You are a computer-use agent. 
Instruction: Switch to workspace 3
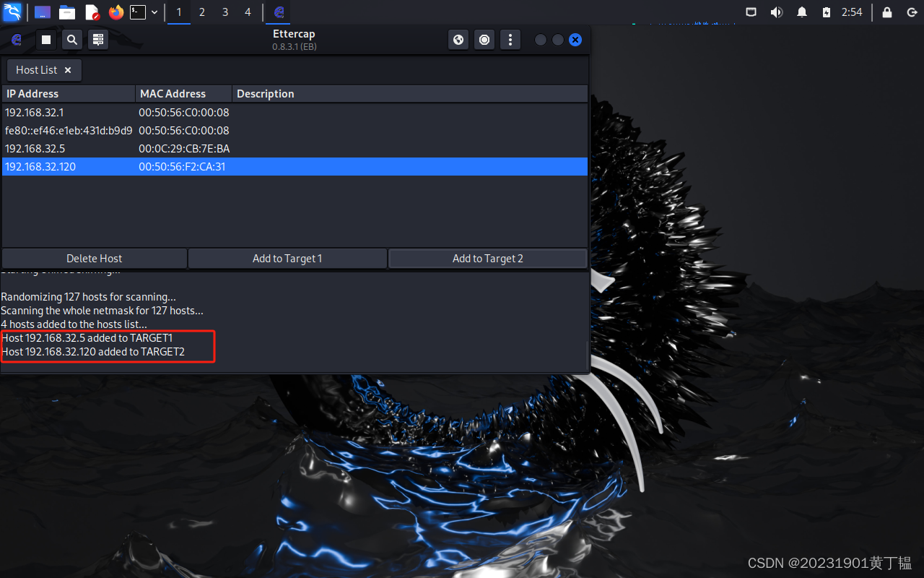(225, 12)
